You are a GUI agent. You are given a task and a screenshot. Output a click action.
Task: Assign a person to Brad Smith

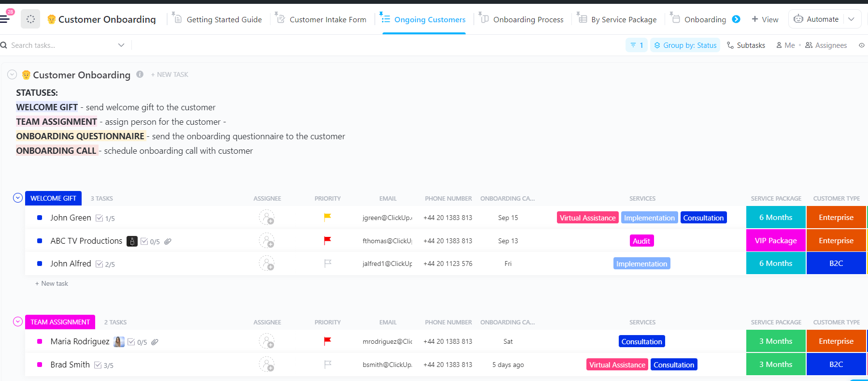267,365
